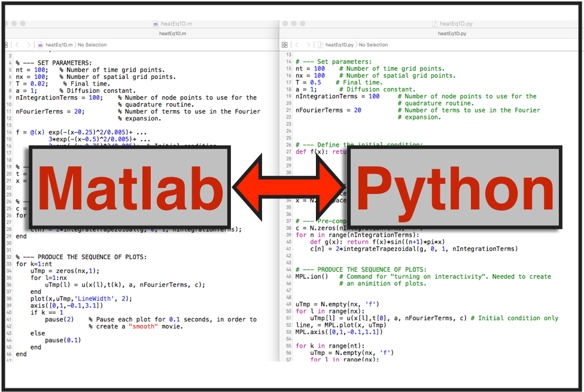This screenshot has width=584, height=392.
Task: Click the '# Initial condition only' comment
Action: coord(515,318)
